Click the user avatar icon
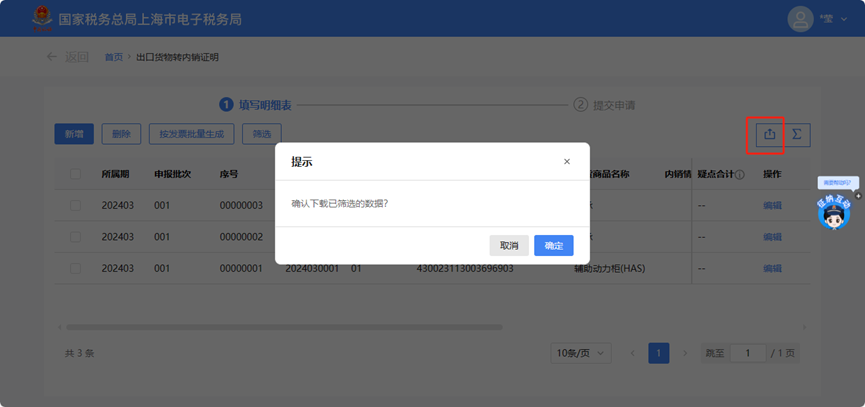The width and height of the screenshot is (865, 407). [800, 19]
